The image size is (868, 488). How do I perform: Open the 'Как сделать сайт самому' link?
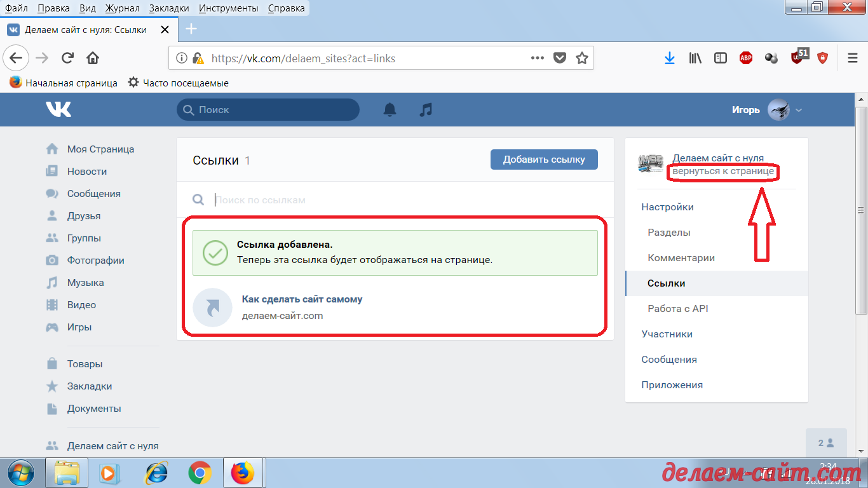[302, 299]
